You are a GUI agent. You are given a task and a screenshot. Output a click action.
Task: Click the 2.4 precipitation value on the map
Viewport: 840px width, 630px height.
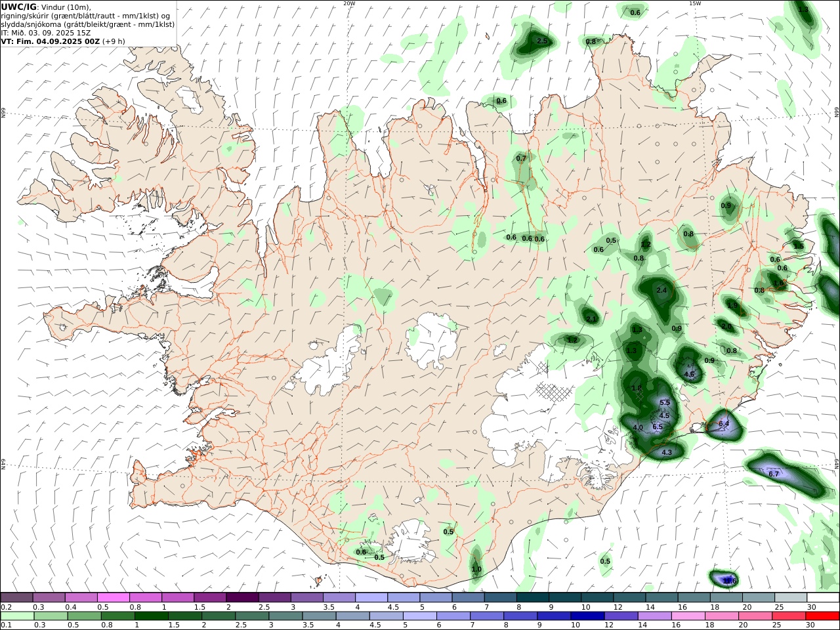pyautogui.click(x=661, y=290)
